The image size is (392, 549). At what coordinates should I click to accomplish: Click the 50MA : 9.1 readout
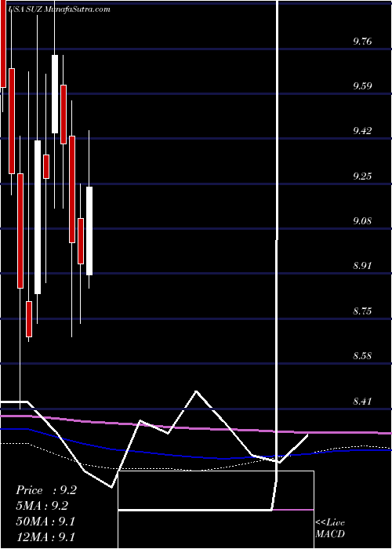point(45,521)
